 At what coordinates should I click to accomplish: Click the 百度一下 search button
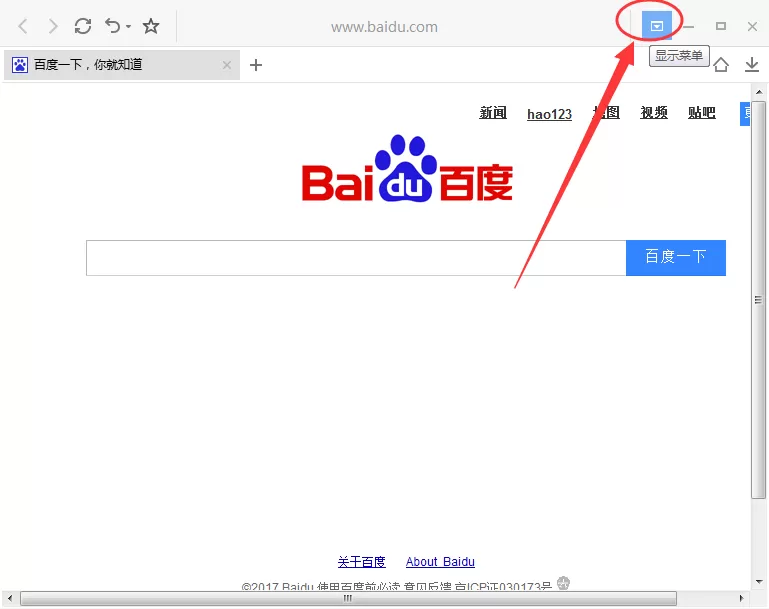(676, 258)
